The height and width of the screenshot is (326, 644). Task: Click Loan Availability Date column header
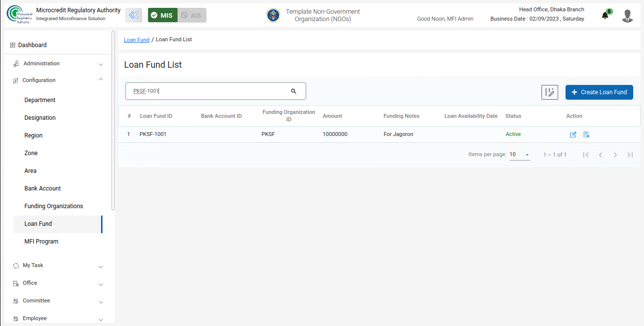tap(471, 116)
